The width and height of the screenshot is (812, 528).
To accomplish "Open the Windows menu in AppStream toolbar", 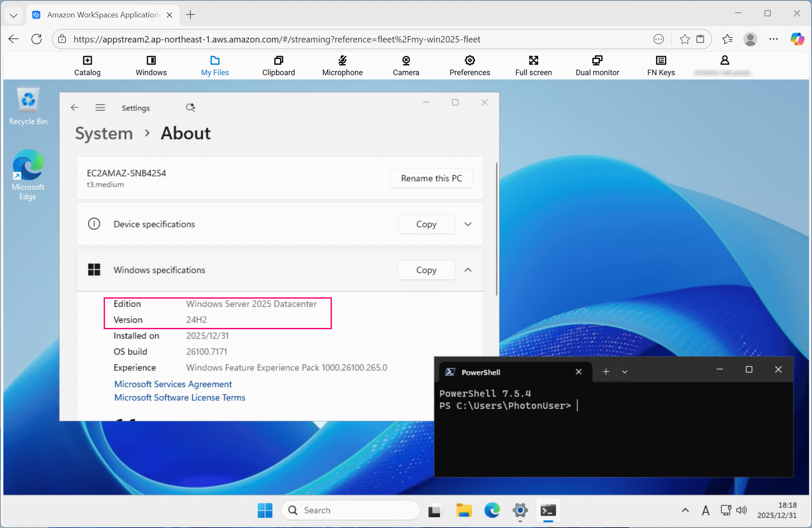I will pos(151,65).
